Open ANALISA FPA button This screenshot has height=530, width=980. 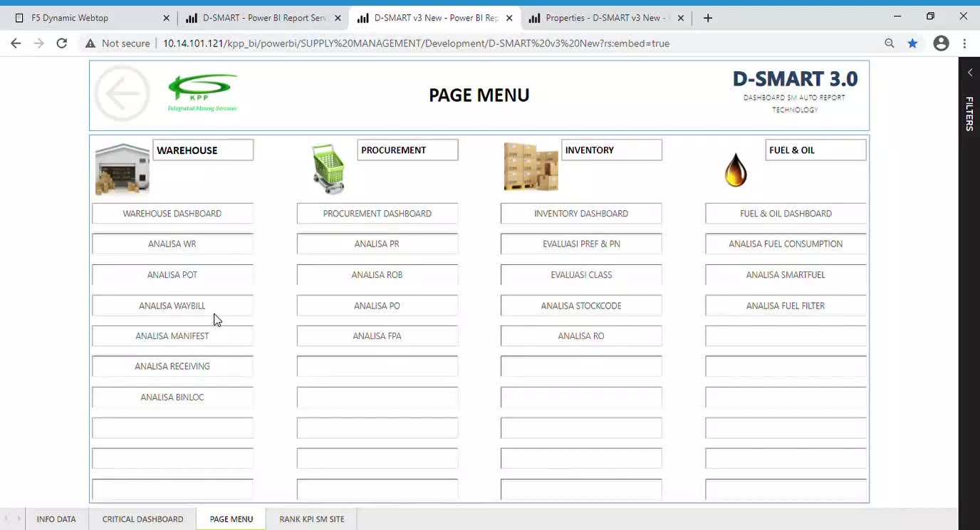point(377,336)
